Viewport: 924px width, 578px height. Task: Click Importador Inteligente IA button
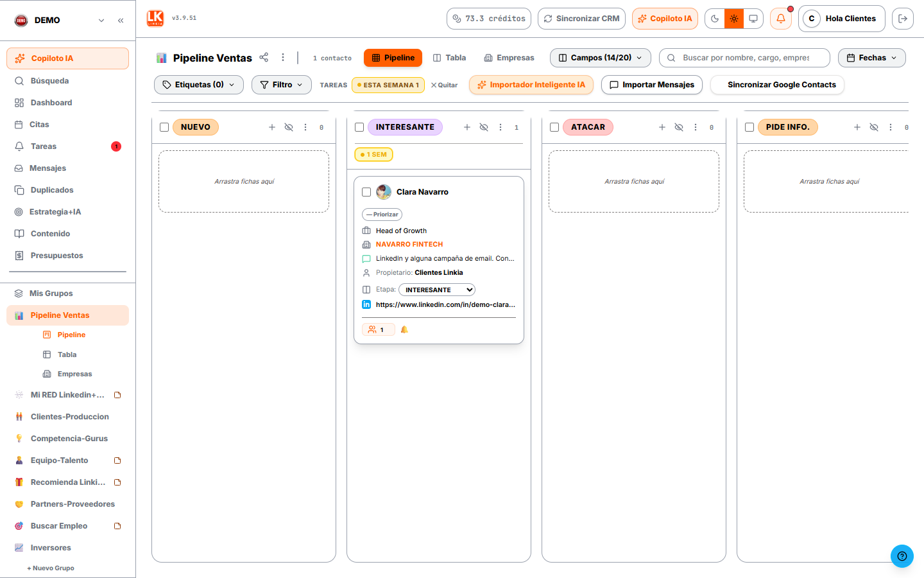pyautogui.click(x=531, y=85)
